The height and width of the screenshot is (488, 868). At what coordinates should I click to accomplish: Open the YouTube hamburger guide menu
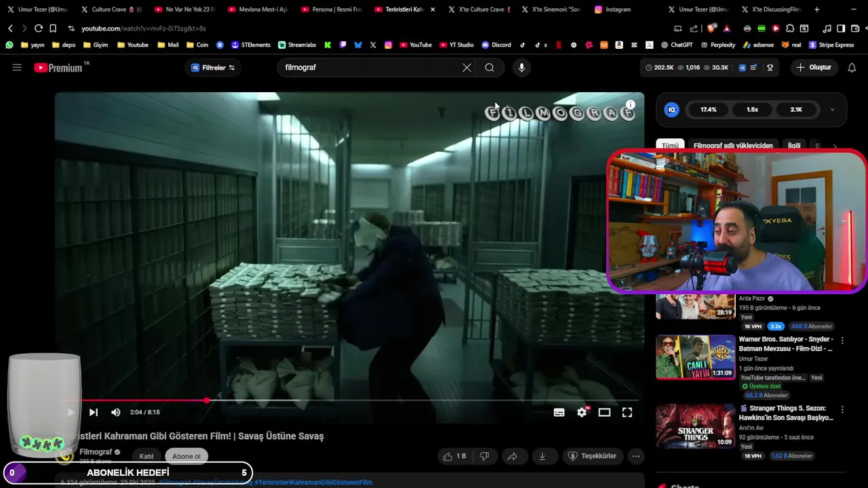(x=17, y=68)
